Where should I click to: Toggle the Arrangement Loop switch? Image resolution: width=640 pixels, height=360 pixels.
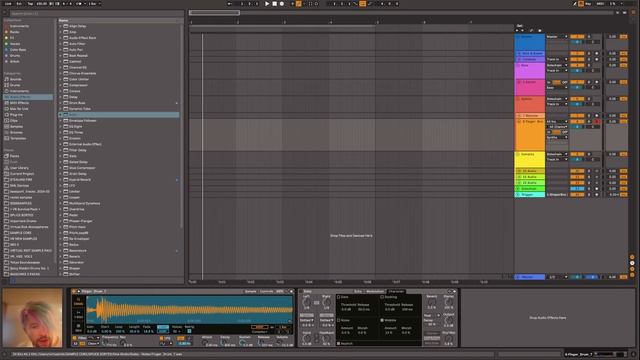tap(362, 4)
